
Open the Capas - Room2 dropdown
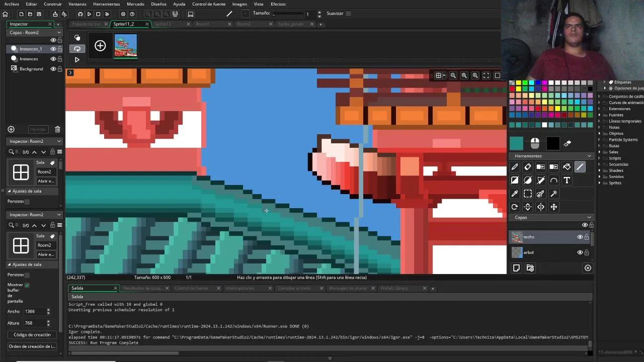34,32
